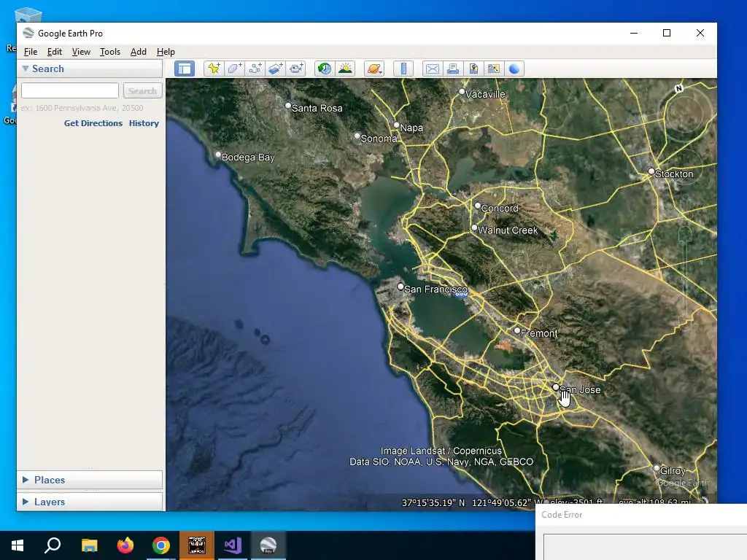The width and height of the screenshot is (747, 560).
Task: Click the pixel-face app taskbar icon
Action: tap(197, 545)
